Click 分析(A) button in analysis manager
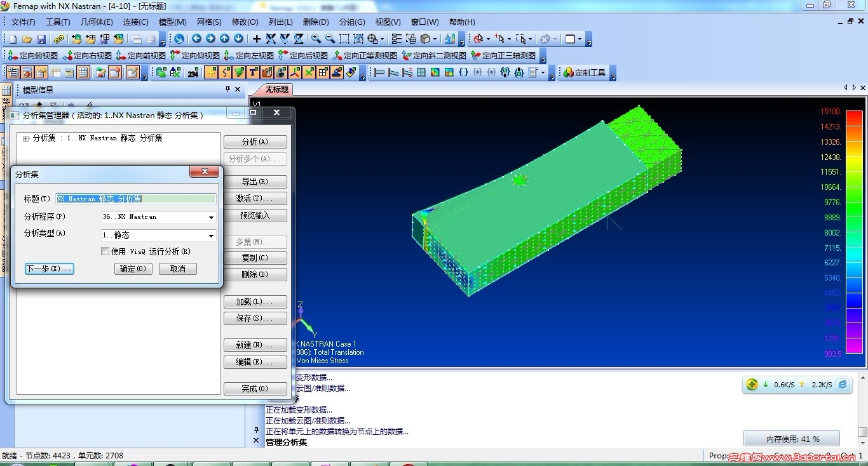The image size is (868, 466). click(255, 142)
